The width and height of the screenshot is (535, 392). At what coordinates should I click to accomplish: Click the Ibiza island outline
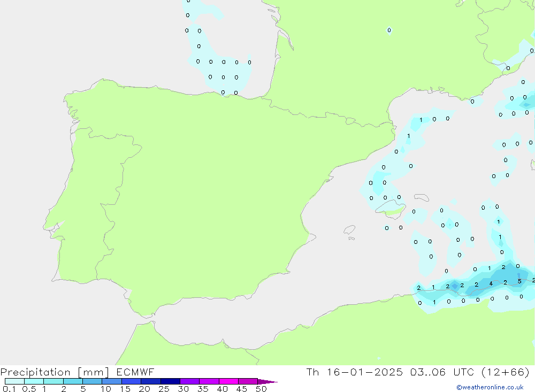[x=349, y=230]
